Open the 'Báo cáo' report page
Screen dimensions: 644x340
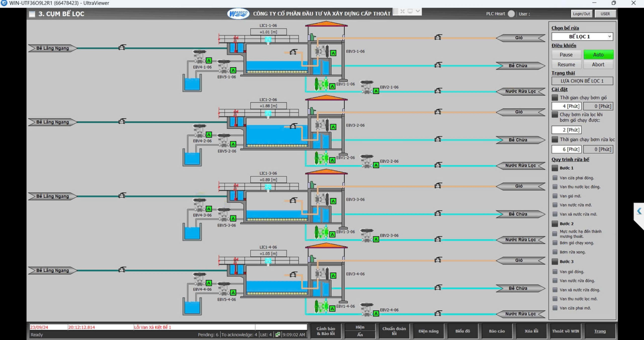click(x=497, y=331)
